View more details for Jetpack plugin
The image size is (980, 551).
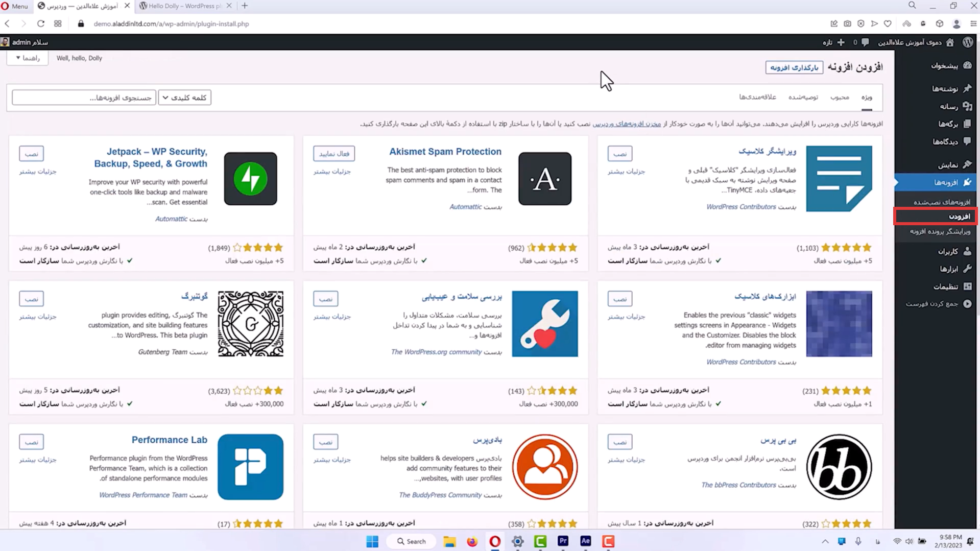click(38, 172)
